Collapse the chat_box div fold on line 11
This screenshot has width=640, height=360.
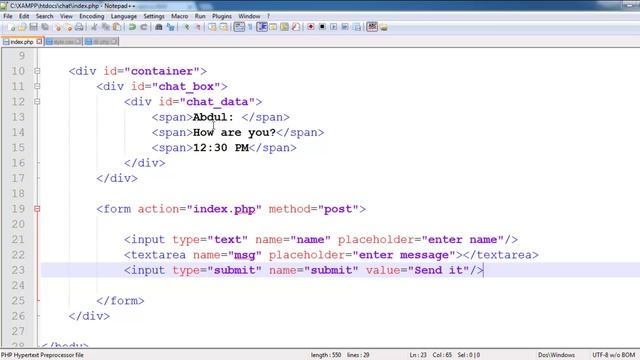point(37,86)
